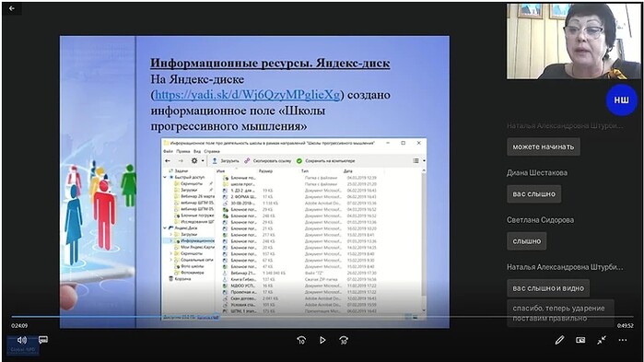Skip forward 30 seconds
This screenshot has height=362, width=644.
click(344, 340)
